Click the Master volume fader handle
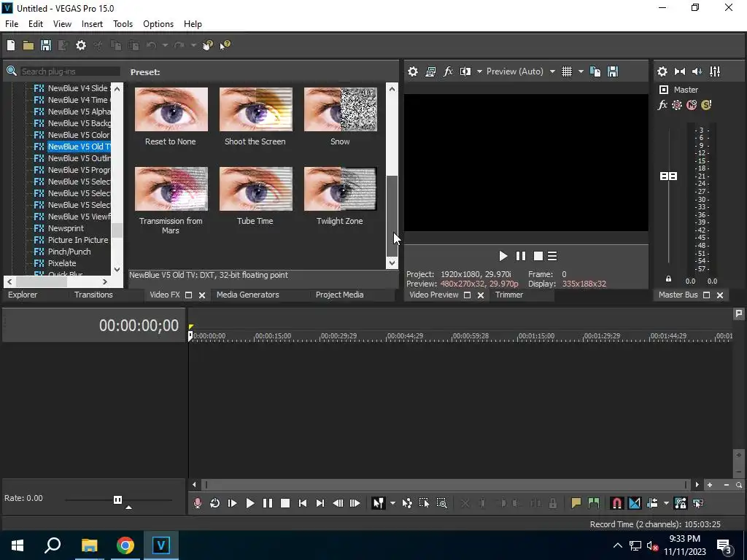Viewport: 747px width, 560px height. click(x=668, y=176)
